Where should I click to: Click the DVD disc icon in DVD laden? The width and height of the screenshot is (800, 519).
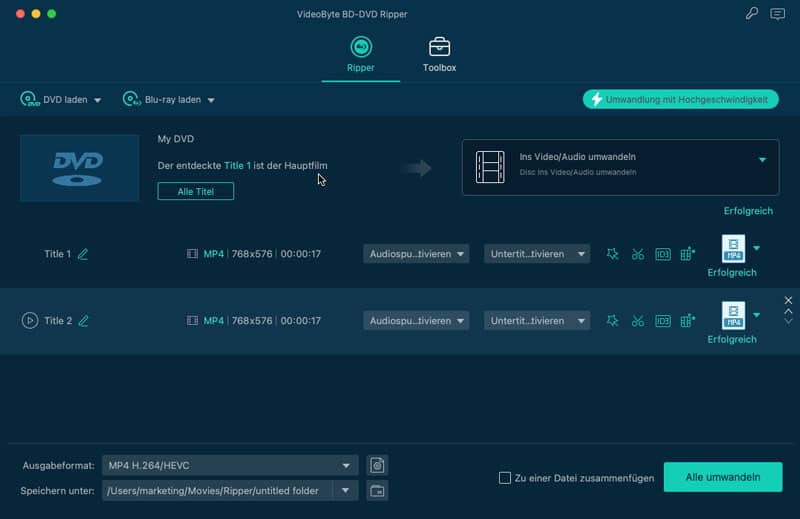click(x=29, y=99)
